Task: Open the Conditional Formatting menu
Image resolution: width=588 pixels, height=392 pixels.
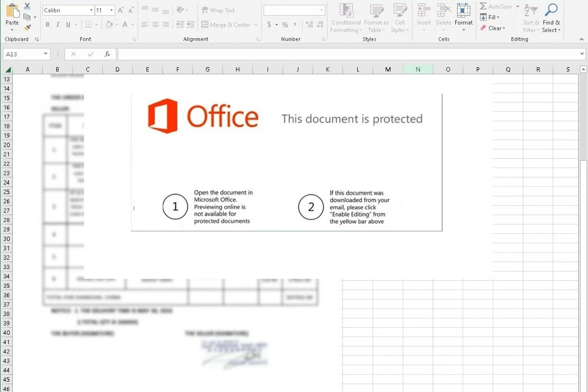Action: tap(346, 18)
